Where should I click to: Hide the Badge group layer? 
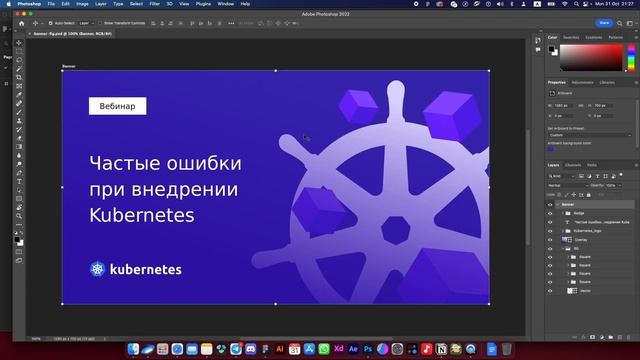coord(550,213)
